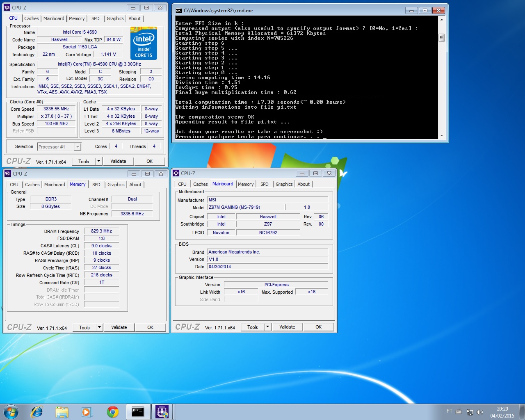
Task: Launch Google Chrome from taskbar
Action: point(112,412)
